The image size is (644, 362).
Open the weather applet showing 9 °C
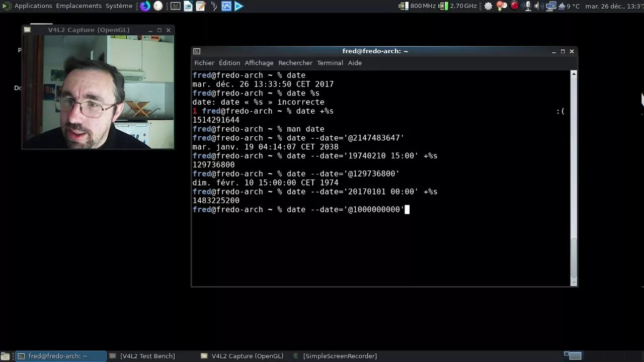pos(569,6)
